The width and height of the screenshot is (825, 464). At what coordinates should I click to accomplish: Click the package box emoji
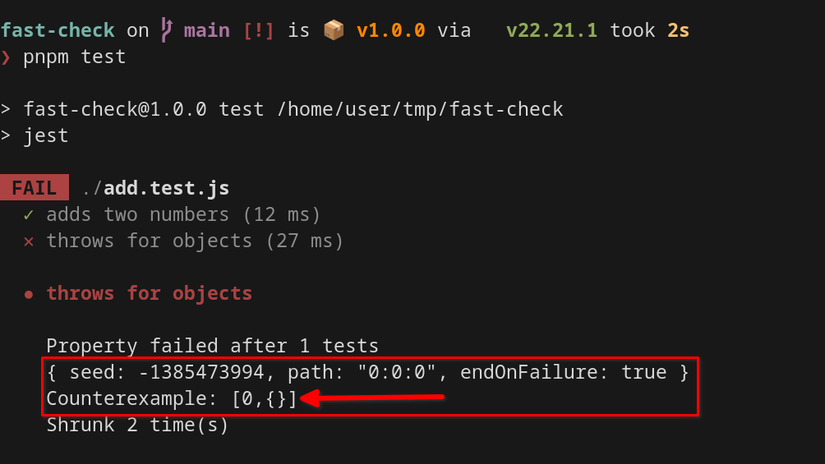[x=333, y=31]
